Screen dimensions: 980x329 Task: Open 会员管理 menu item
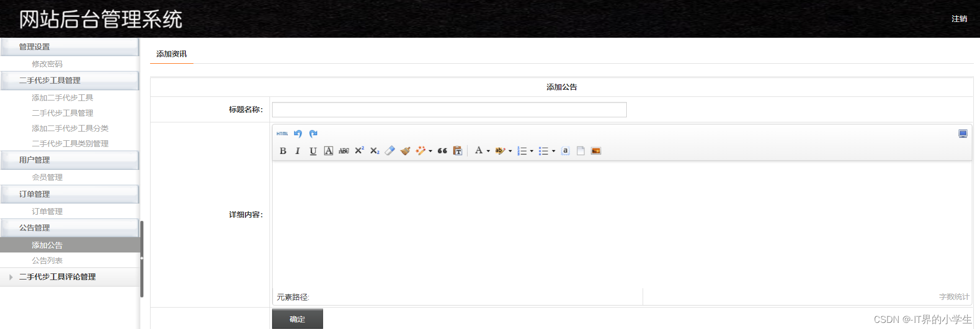(47, 177)
